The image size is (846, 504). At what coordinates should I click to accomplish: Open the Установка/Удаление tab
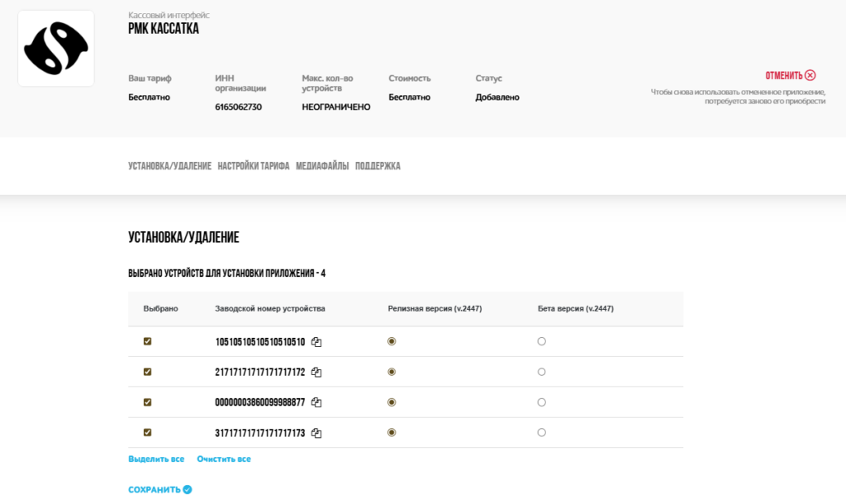click(169, 166)
